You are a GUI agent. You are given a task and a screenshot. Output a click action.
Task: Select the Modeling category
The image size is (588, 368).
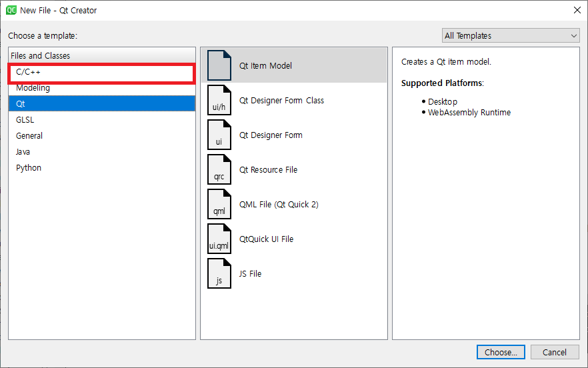tap(102, 88)
